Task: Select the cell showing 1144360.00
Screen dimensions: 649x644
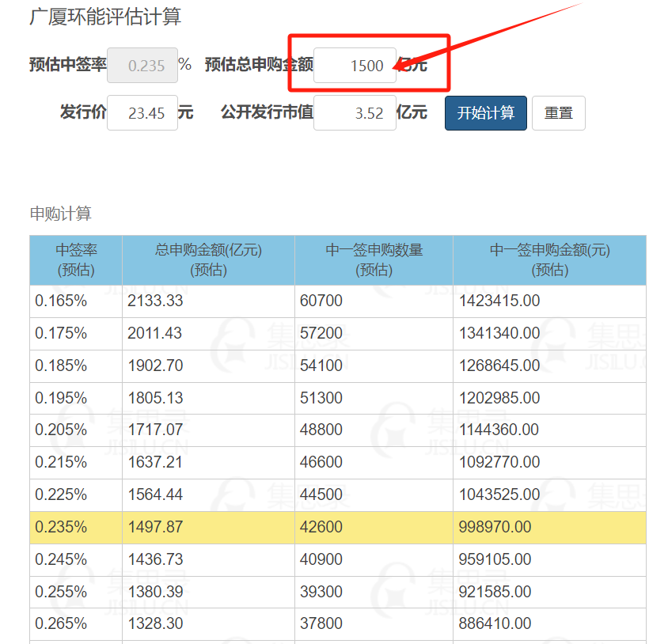Action: click(549, 430)
